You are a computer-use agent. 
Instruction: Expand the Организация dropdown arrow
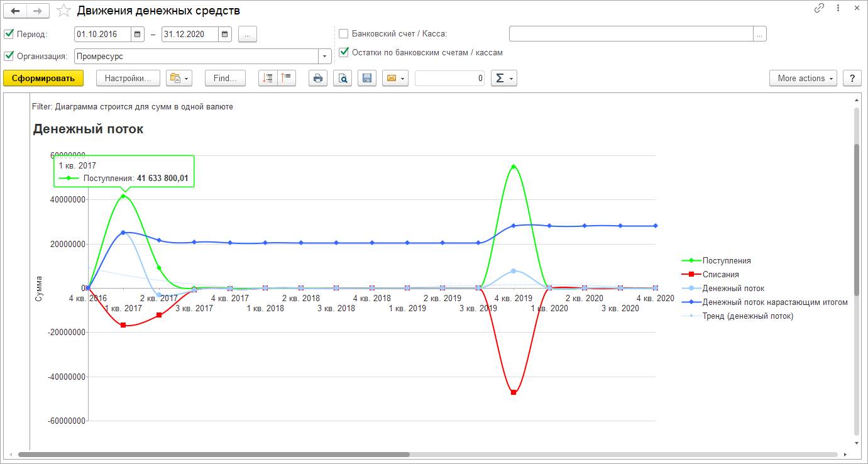tap(326, 57)
